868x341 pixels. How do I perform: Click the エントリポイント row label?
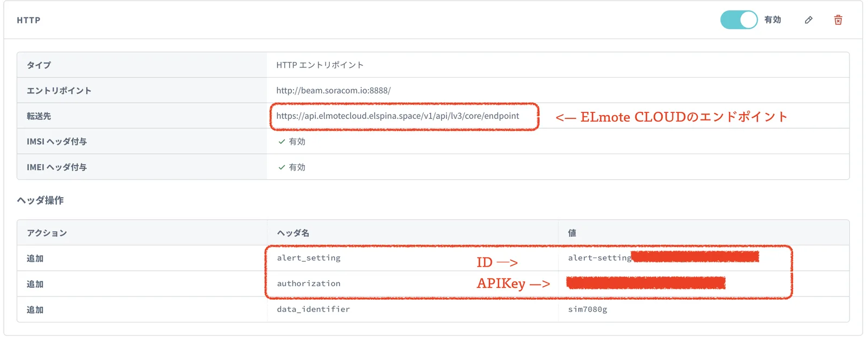pos(59,91)
